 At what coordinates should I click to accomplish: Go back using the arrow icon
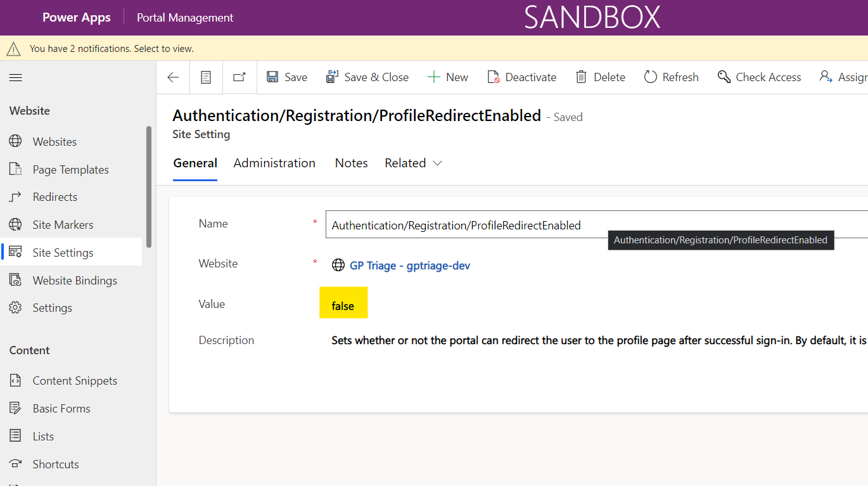tap(173, 77)
